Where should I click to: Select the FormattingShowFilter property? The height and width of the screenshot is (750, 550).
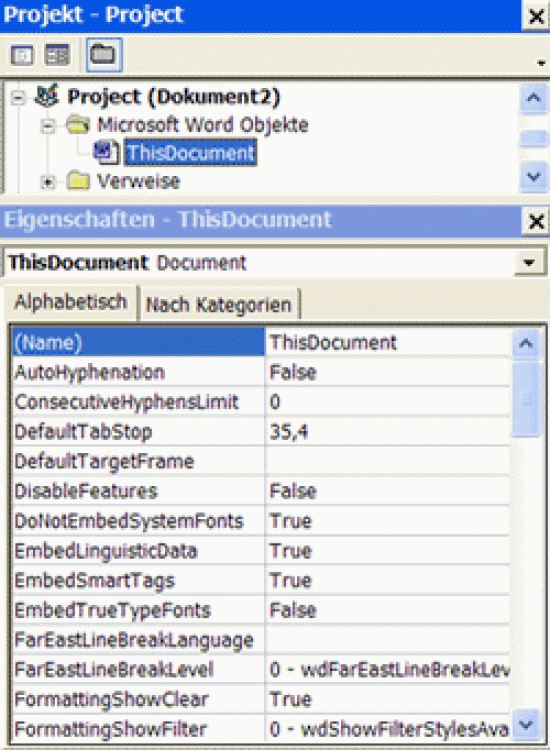(x=138, y=729)
